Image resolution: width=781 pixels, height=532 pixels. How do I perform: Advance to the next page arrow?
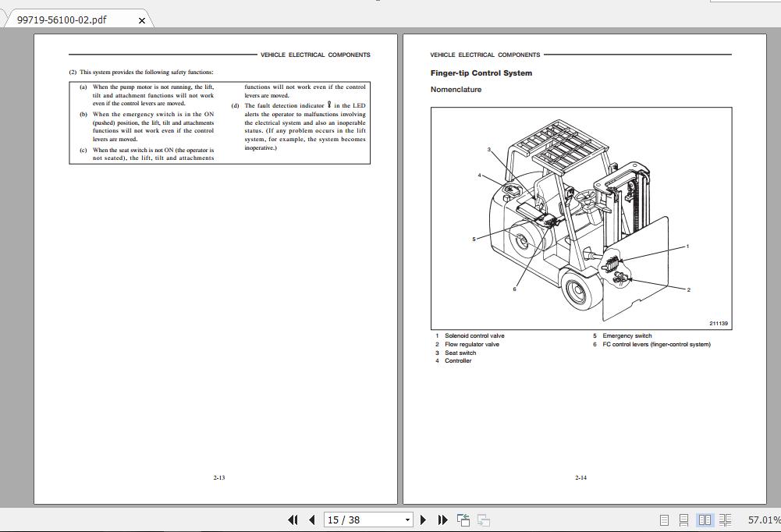pyautogui.click(x=423, y=519)
